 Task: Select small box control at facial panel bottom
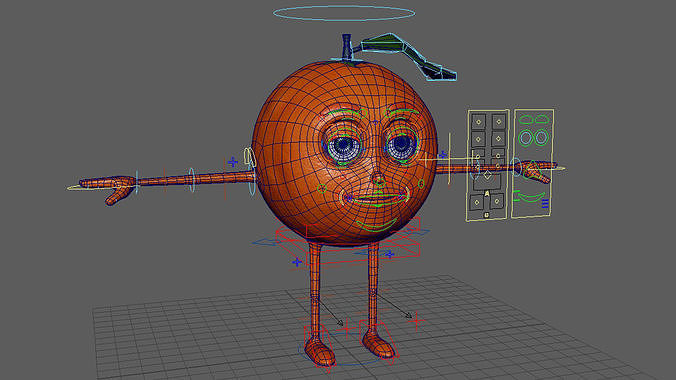click(486, 214)
